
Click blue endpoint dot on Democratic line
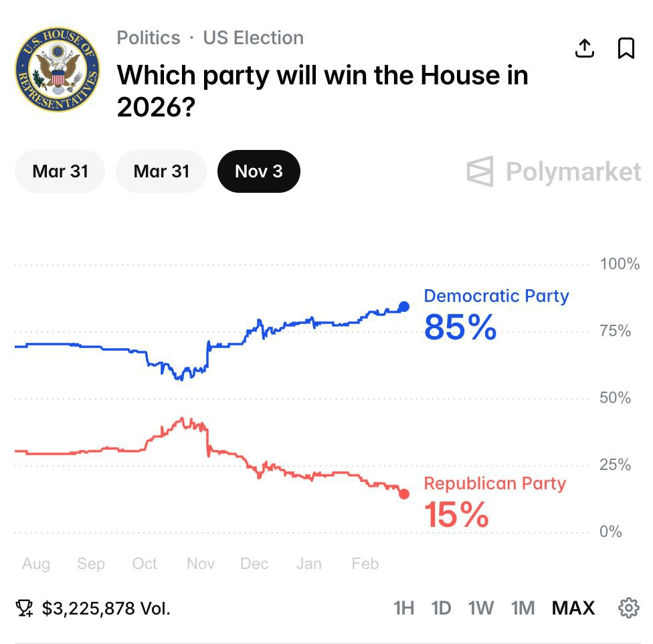(404, 307)
